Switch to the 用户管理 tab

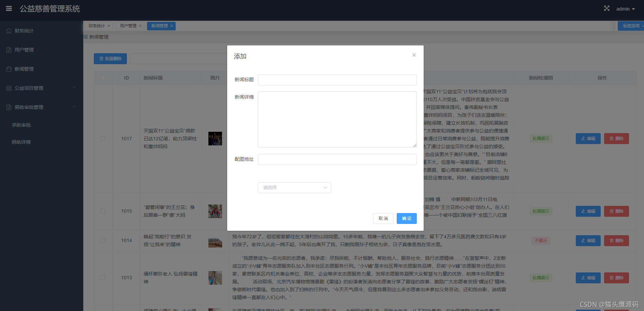click(128, 26)
